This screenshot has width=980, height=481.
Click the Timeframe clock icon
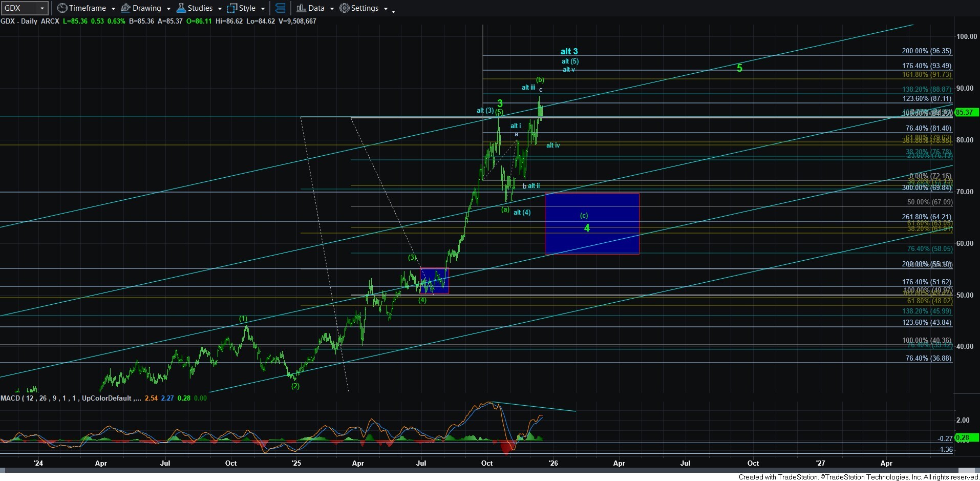[62, 8]
